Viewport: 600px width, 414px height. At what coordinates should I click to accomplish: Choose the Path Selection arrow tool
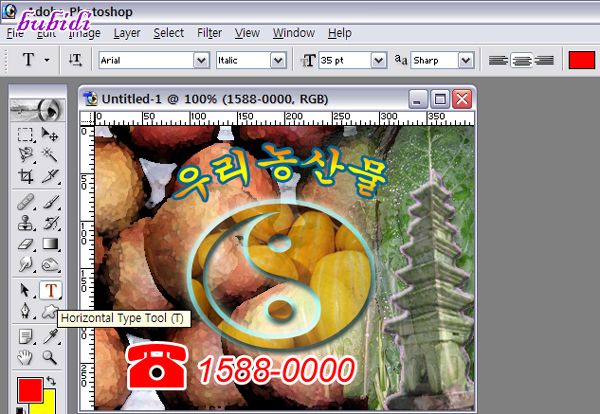pos(25,290)
